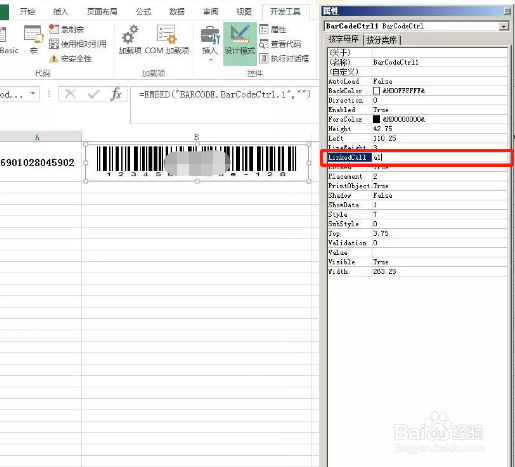Screen dimensions: 515x467
Task: Click the AutoLoad False value
Action: pyautogui.click(x=383, y=81)
